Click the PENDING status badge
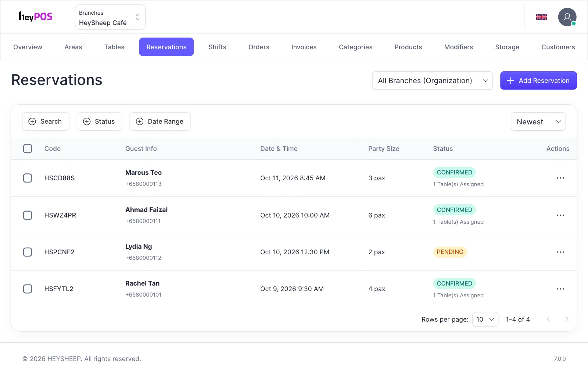 [x=450, y=252]
